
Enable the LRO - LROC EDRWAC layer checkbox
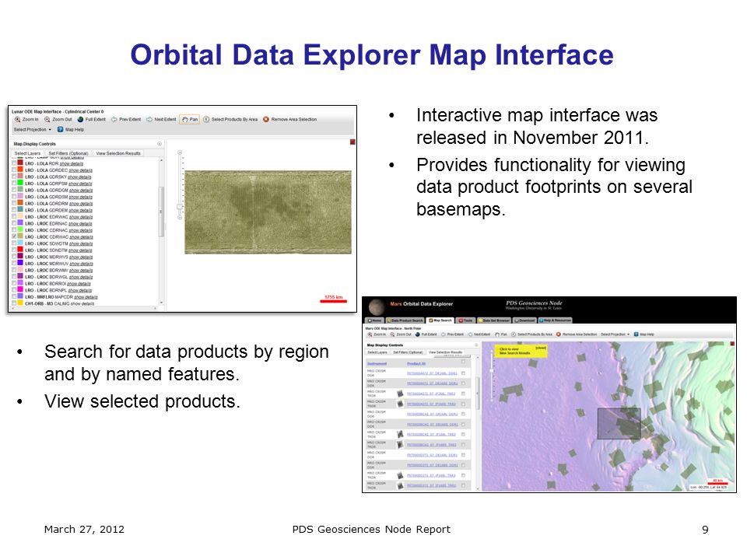pyautogui.click(x=14, y=217)
